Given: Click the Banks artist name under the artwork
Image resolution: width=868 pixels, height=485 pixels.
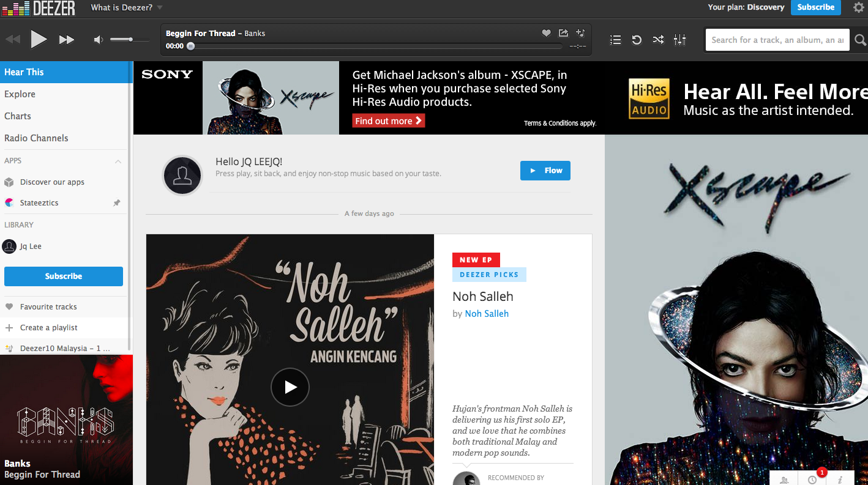Looking at the screenshot, I should (x=17, y=464).
